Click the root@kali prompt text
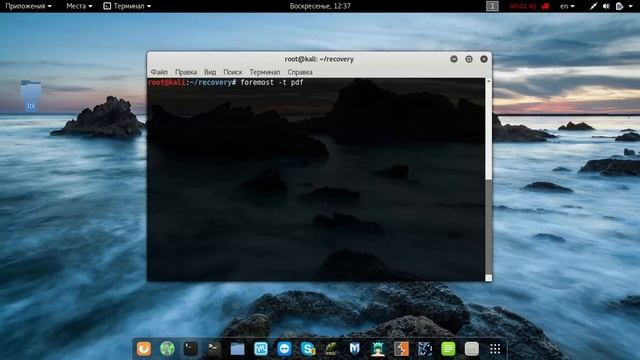Viewport: 640px width, 360px height. 167,82
